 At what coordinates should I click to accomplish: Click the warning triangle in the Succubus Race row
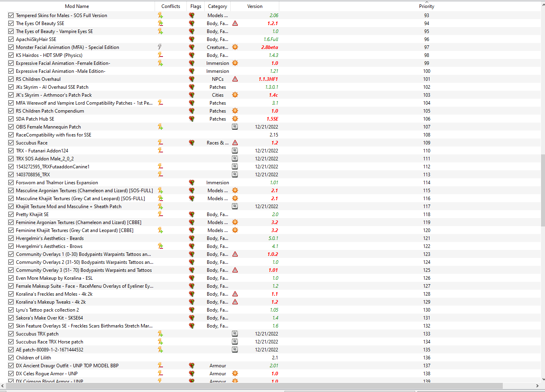(x=235, y=143)
